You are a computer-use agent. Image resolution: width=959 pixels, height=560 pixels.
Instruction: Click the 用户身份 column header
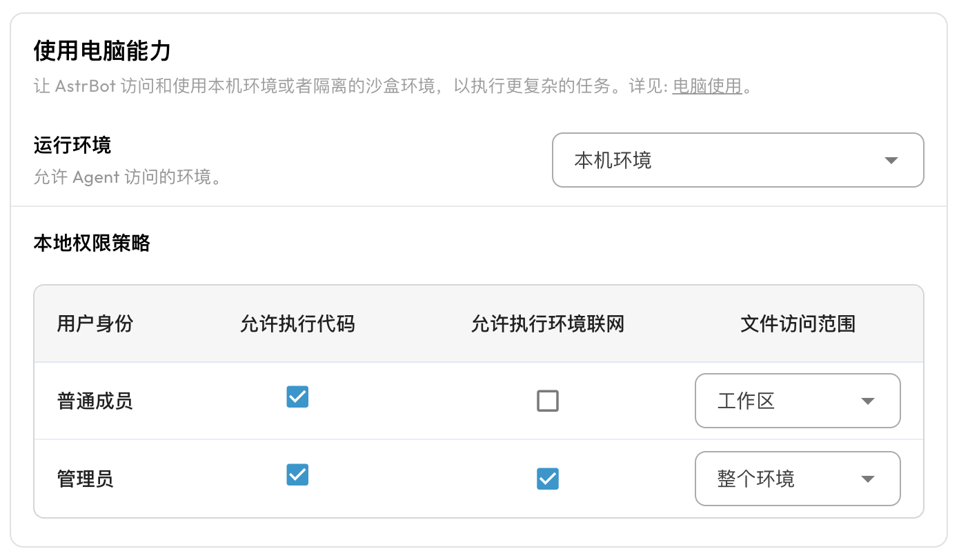(x=95, y=323)
